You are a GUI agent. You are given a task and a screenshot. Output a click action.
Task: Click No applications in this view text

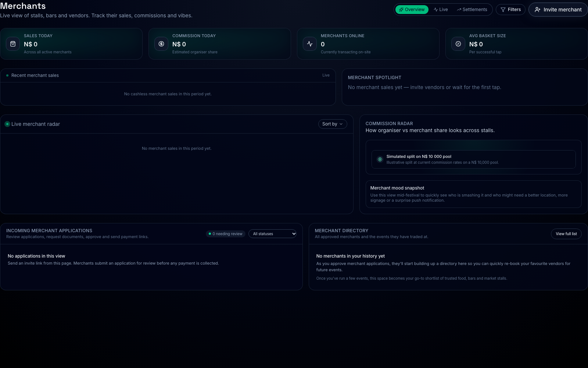point(36,256)
